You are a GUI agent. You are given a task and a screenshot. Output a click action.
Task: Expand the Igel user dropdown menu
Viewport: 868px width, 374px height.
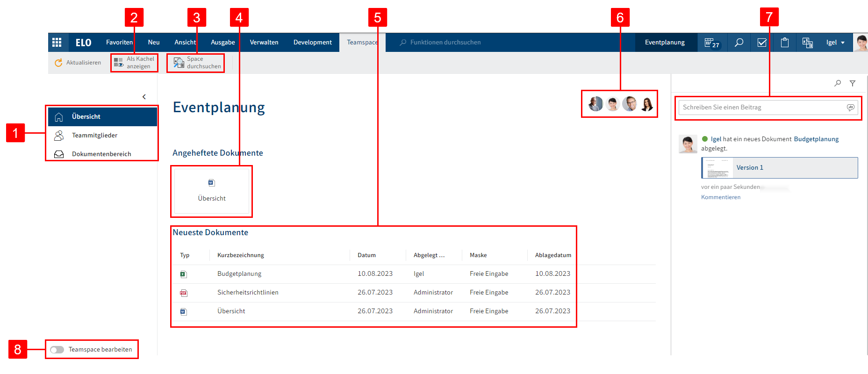[835, 43]
